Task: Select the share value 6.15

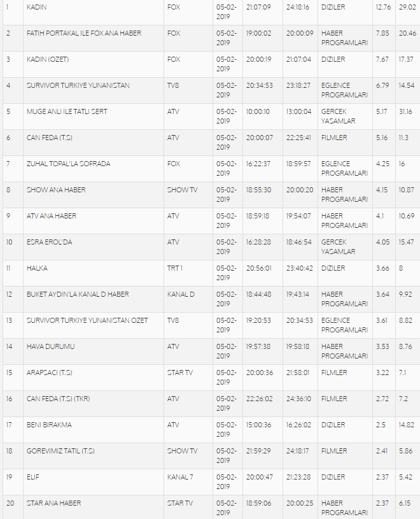Action: 405,504
